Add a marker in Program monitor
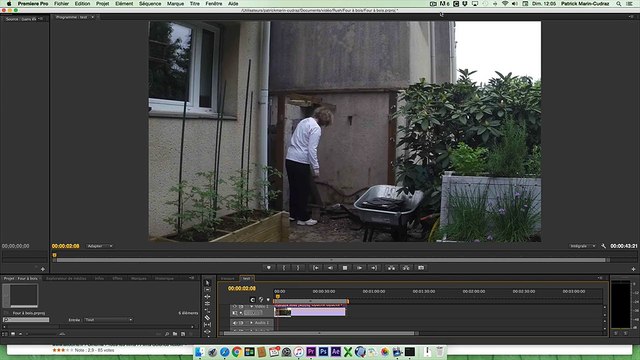The height and width of the screenshot is (360, 640). tap(269, 268)
